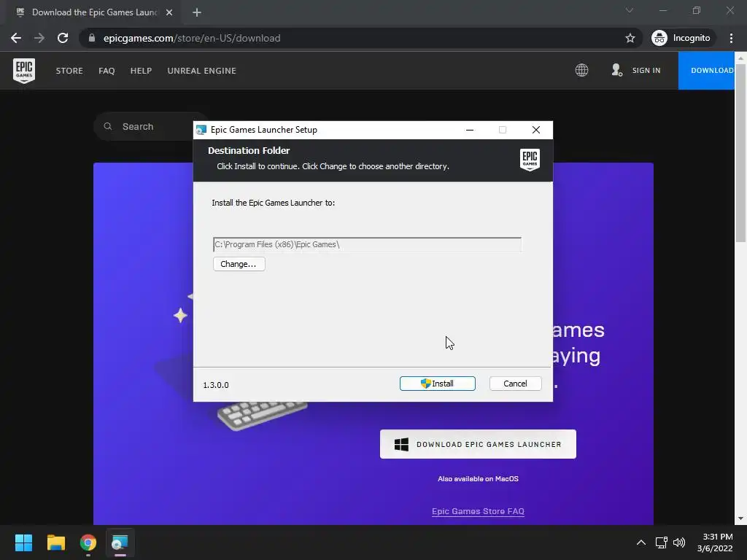This screenshot has height=560, width=747.
Task: Click 'Also available on MacOS' text
Action: (x=478, y=478)
